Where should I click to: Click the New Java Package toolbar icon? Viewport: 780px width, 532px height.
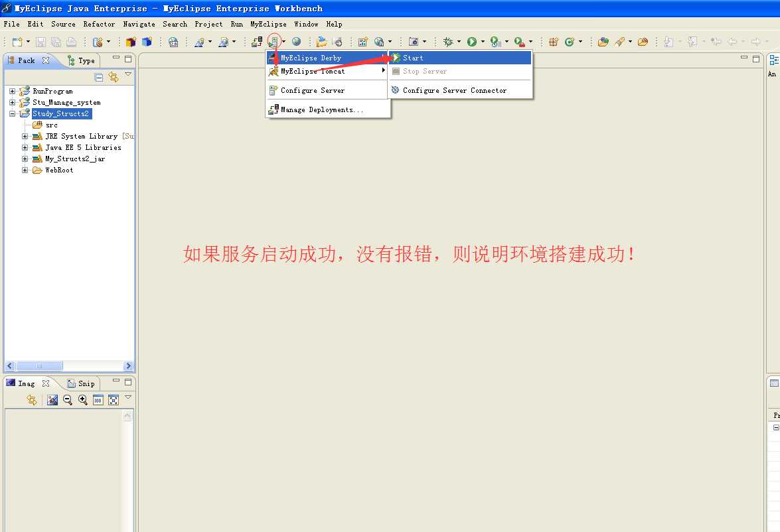coord(553,42)
